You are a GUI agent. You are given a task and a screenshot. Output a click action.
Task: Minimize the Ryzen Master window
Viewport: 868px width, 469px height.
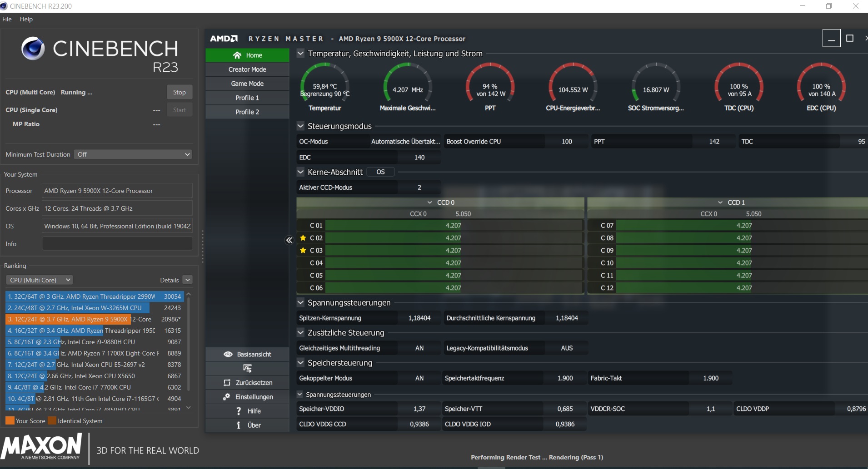coord(831,38)
